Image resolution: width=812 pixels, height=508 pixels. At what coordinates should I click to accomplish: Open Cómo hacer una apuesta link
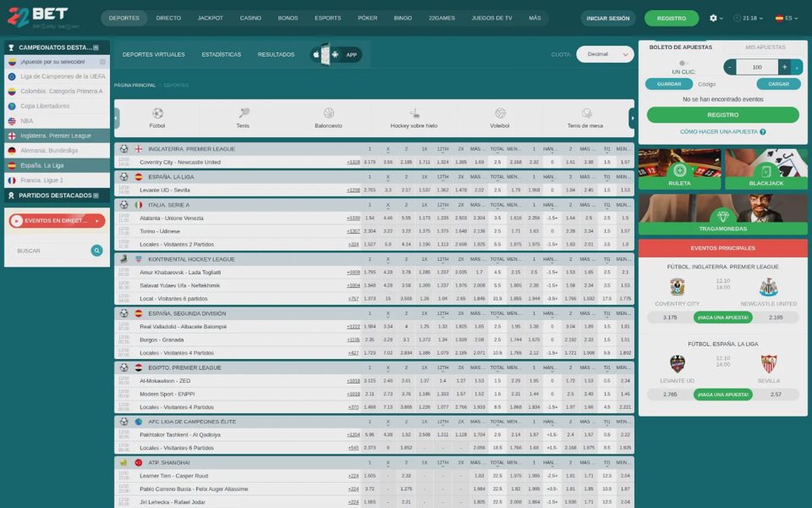click(x=719, y=132)
